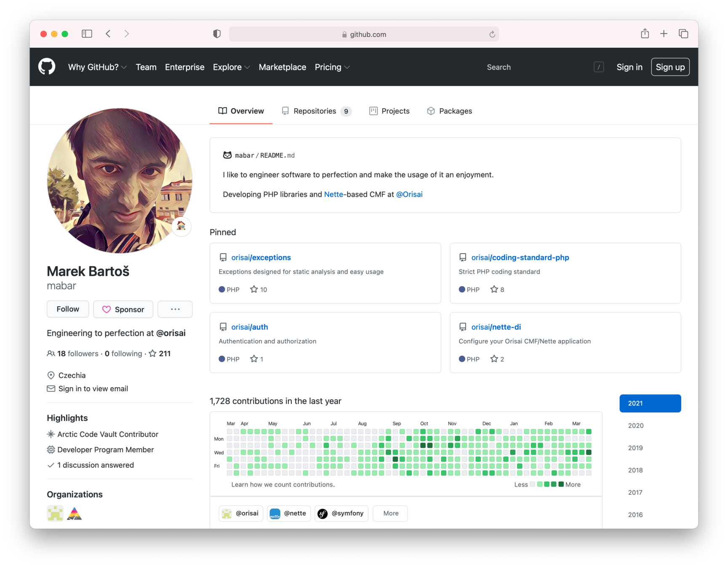728x568 pixels.
Task: Click the Safari share icon
Action: [645, 33]
